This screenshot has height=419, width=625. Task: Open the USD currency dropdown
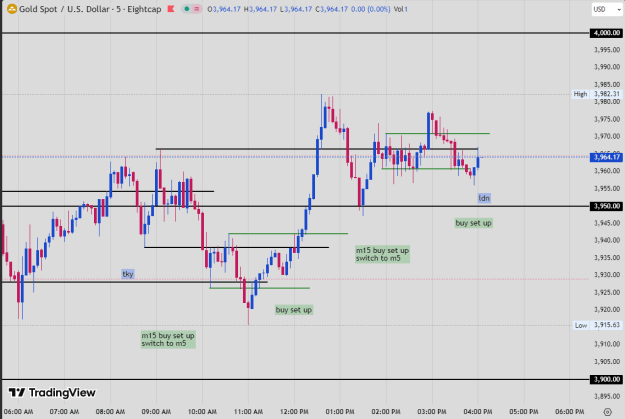(x=607, y=9)
